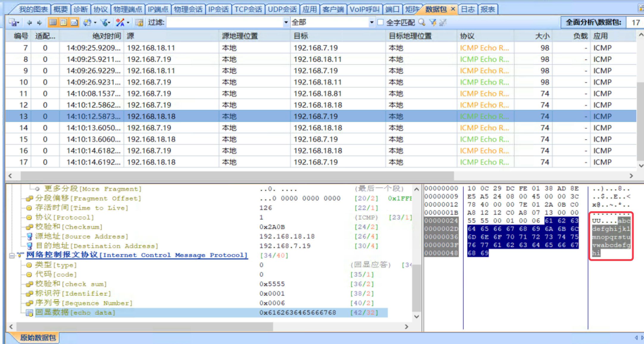Screen dimensions: 644x344
Task: Click the magnifier search icon
Action: [422, 23]
